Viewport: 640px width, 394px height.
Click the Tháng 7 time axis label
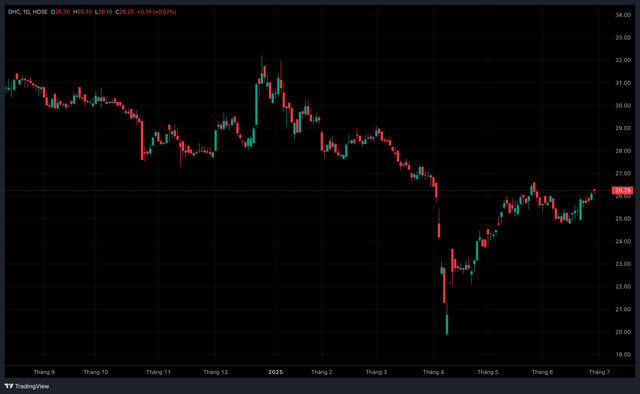[x=599, y=372]
